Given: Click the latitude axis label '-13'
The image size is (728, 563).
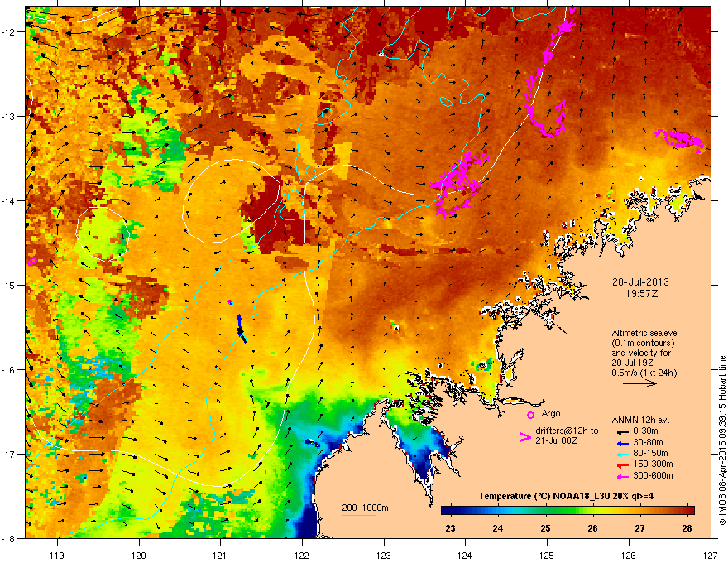Looking at the screenshot, I should pyautogui.click(x=8, y=116).
